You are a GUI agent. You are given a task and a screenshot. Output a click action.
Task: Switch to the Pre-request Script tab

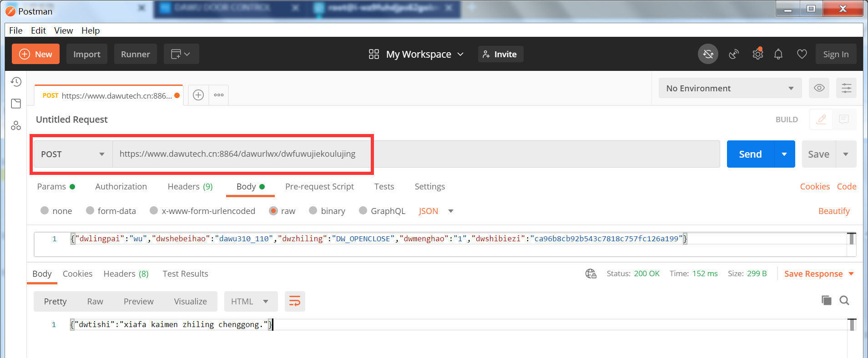click(319, 186)
